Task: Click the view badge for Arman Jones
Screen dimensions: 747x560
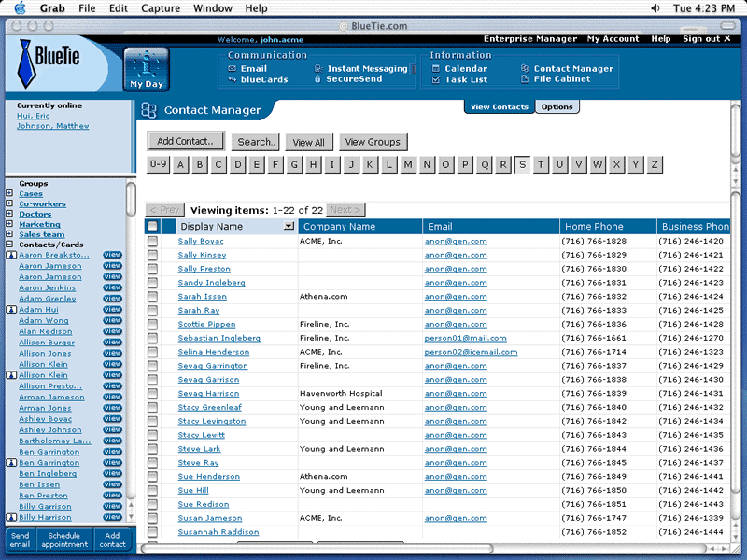Action: pos(112,408)
